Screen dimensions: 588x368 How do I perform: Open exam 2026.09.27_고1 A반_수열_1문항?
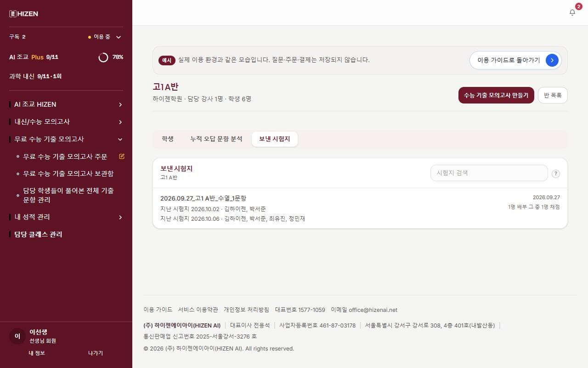pos(204,198)
